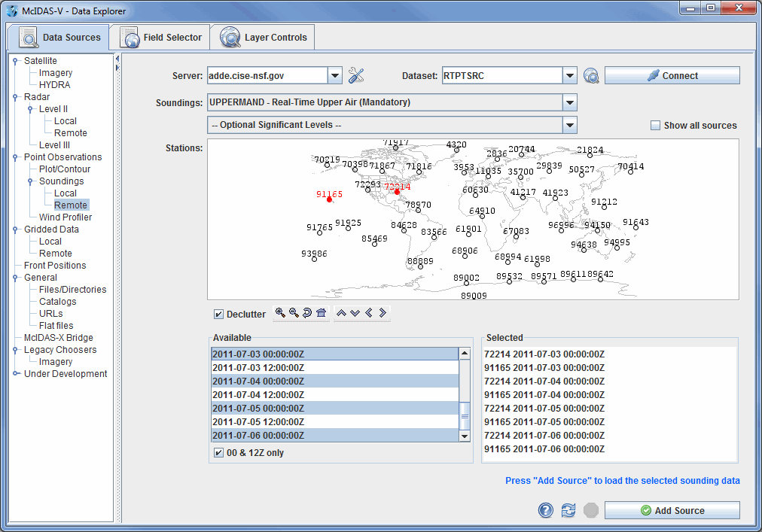Click the dataset search globe icon

pos(591,75)
